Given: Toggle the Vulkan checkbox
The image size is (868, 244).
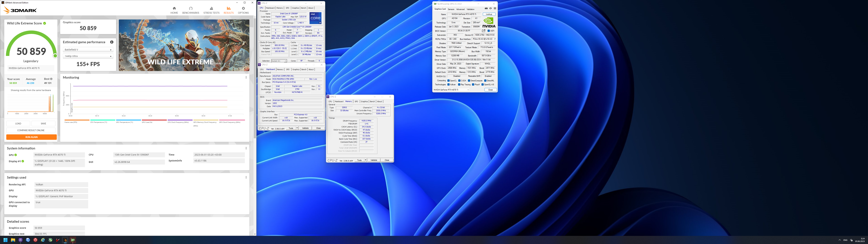Looking at the screenshot, I should (448, 85).
